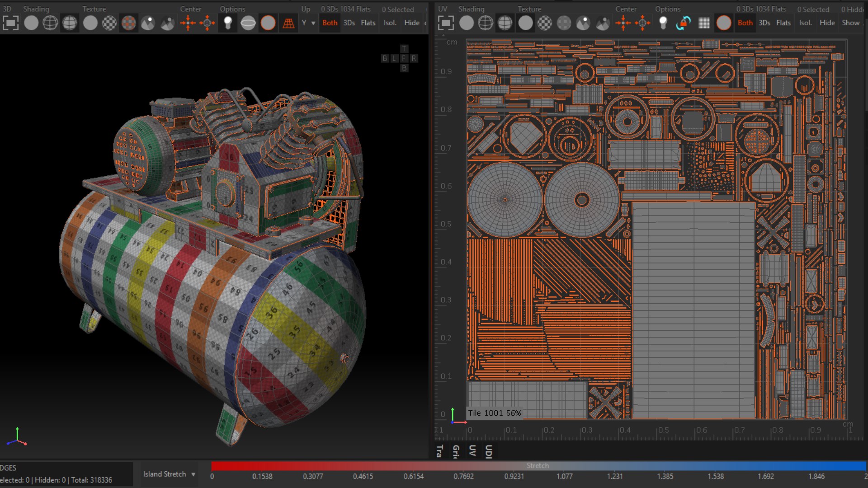Enable wireframe sphere shading in UV viewport
868x488 pixels.
pyautogui.click(x=486, y=23)
